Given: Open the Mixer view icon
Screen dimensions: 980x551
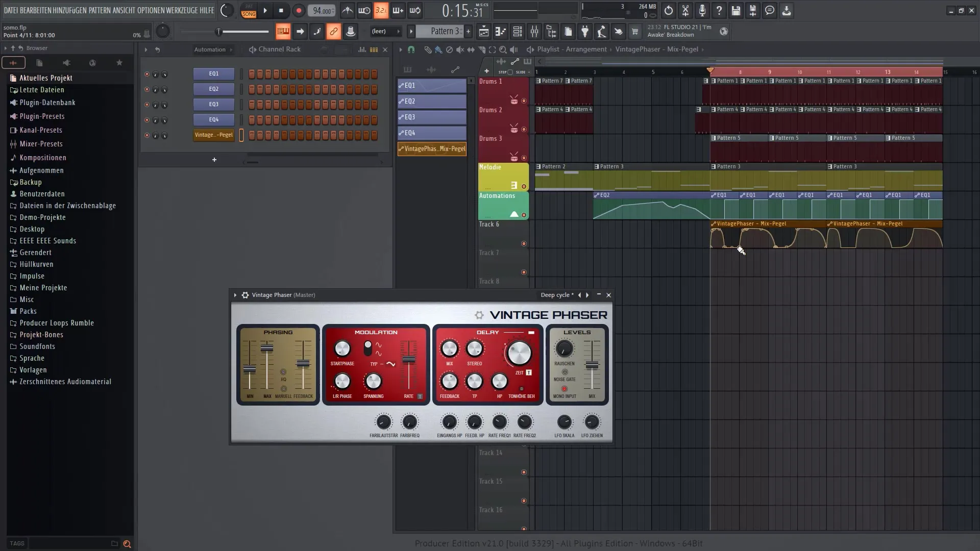Looking at the screenshot, I should point(534,32).
